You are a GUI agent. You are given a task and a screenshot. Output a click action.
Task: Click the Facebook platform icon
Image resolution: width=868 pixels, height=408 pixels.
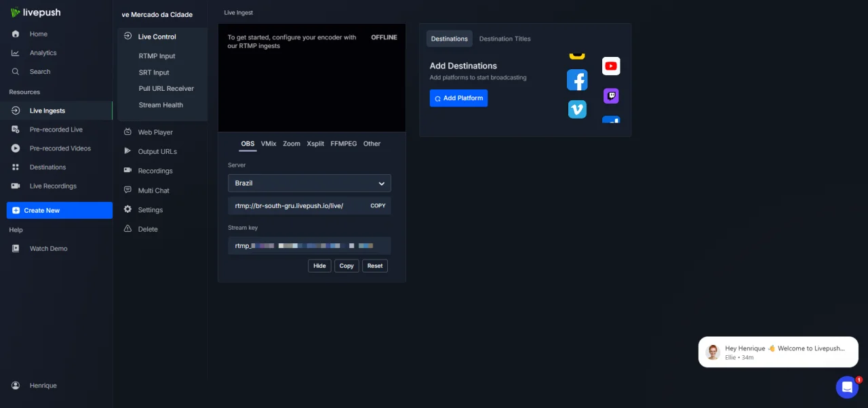coord(577,80)
